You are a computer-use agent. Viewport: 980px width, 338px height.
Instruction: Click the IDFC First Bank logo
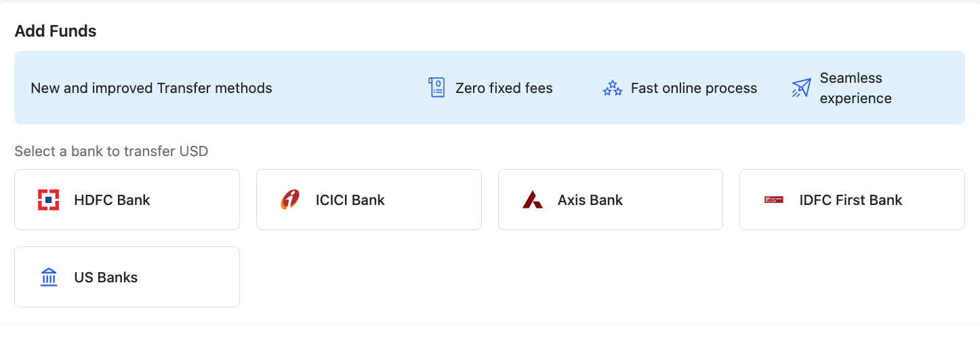(x=773, y=200)
